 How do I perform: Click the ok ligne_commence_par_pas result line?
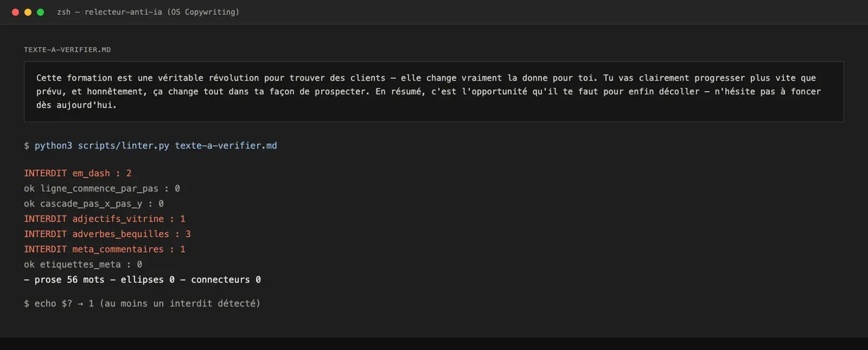click(102, 189)
